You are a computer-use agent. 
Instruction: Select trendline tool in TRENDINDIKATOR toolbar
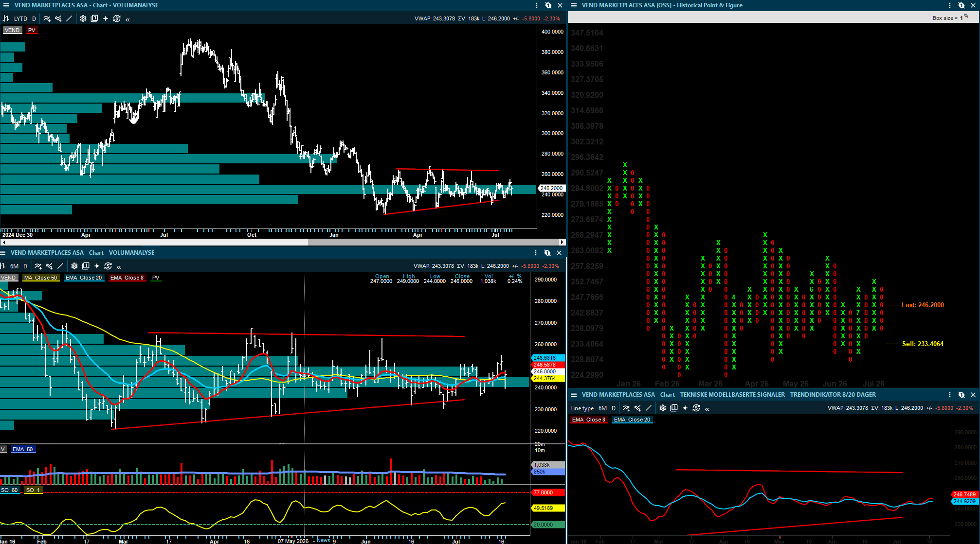coord(649,408)
